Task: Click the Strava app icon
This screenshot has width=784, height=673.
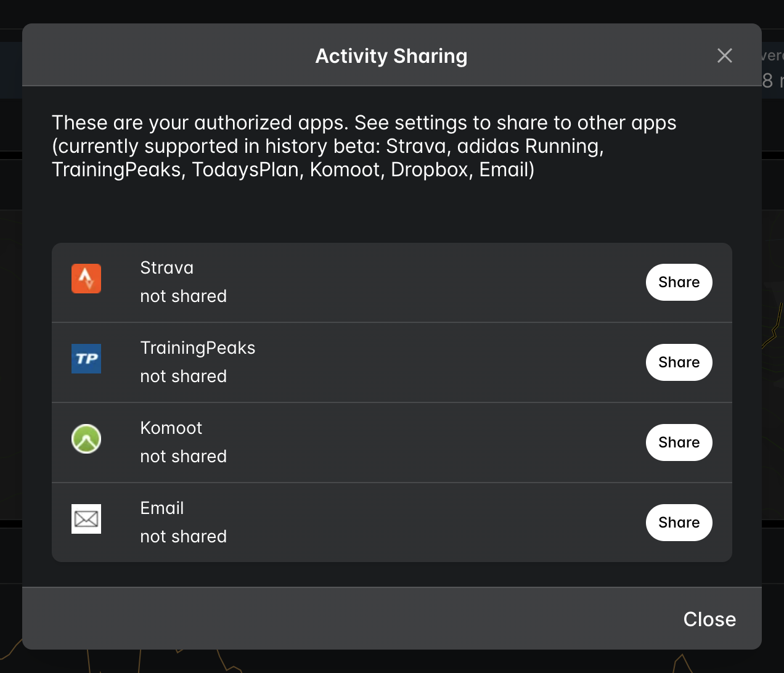Action: (86, 279)
